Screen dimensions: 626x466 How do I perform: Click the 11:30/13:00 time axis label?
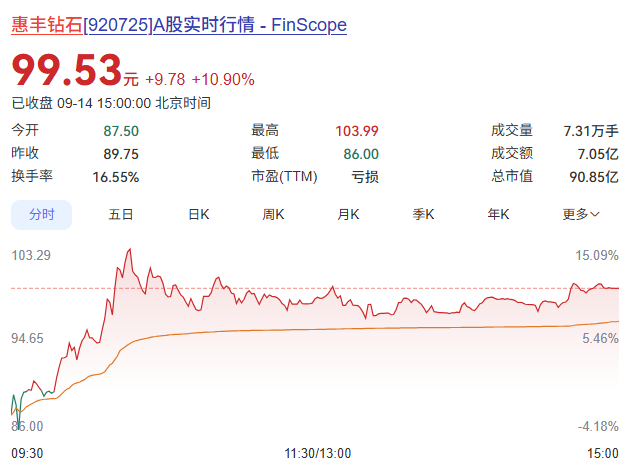point(318,453)
